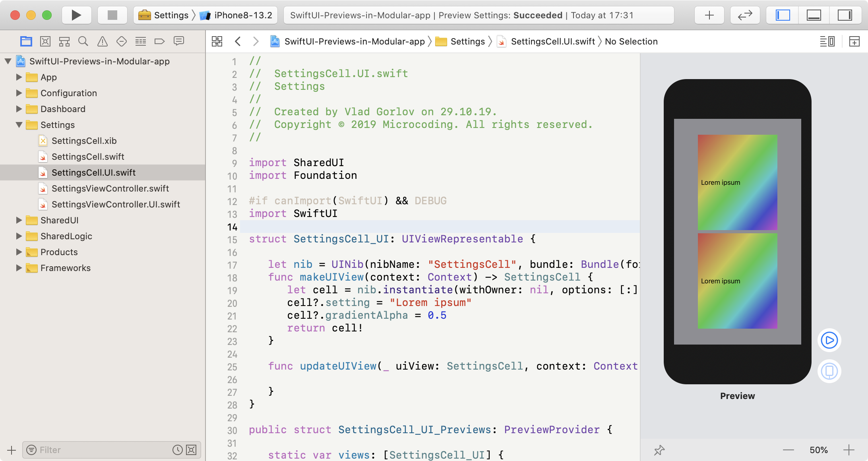Open the breakpoint navigator icon

(159, 41)
